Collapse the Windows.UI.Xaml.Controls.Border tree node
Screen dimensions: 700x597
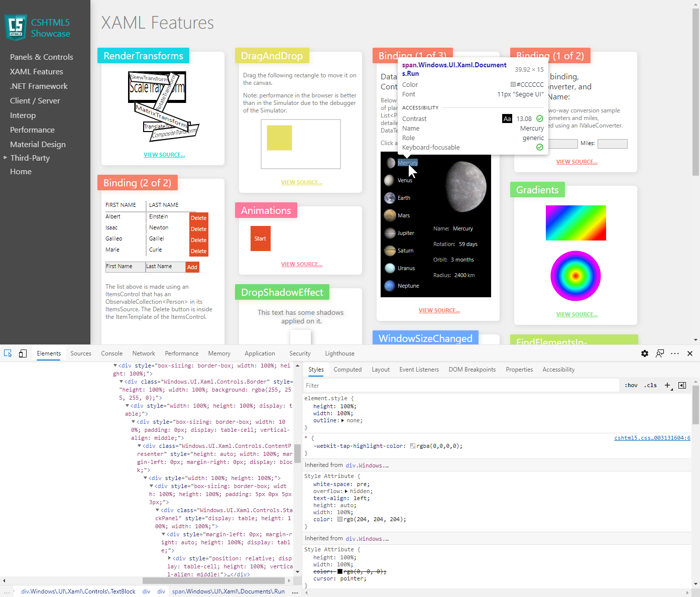click(x=121, y=381)
